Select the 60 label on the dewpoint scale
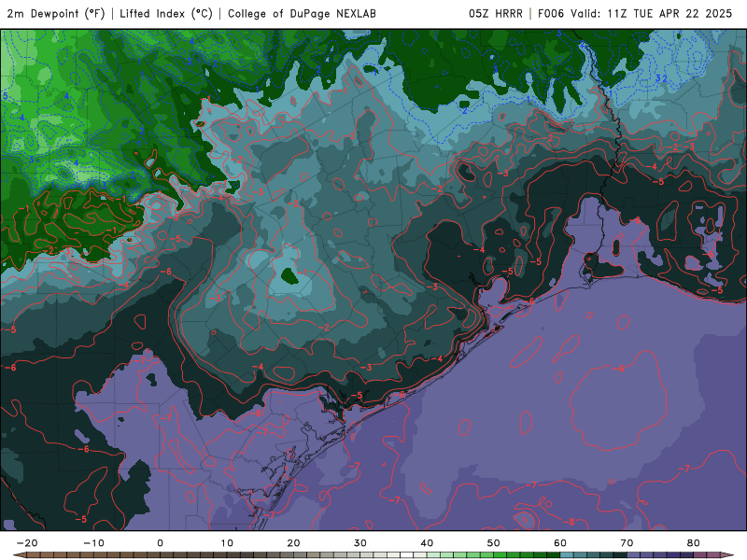Screen dimensions: 747x560 point(560,543)
